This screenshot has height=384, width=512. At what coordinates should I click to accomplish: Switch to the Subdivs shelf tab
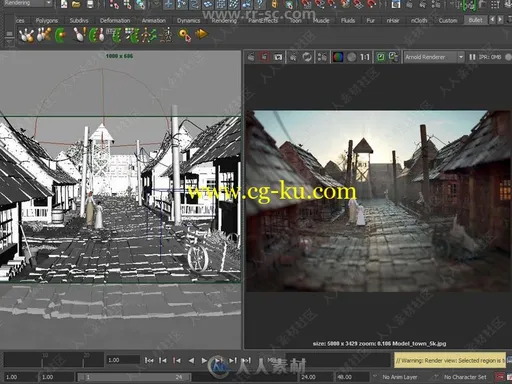tap(79, 21)
